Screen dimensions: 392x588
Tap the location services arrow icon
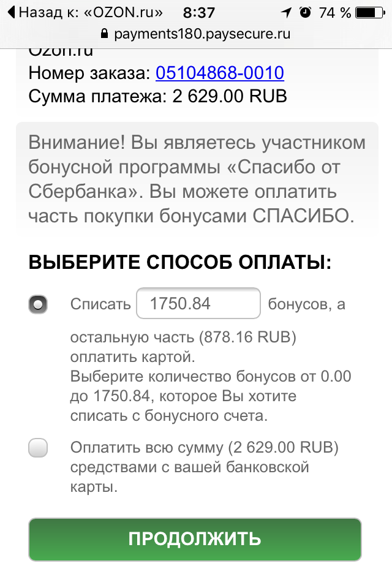click(286, 12)
